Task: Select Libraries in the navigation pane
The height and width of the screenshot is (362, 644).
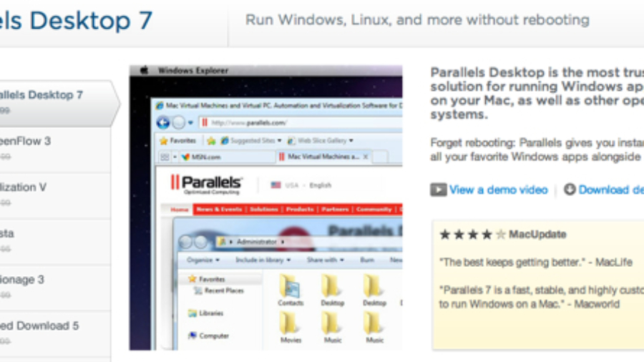Action: [x=205, y=313]
